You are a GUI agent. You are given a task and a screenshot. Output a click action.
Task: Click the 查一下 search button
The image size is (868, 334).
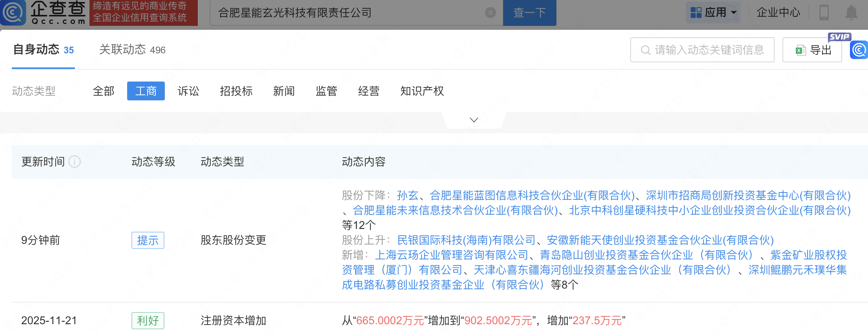tap(529, 13)
